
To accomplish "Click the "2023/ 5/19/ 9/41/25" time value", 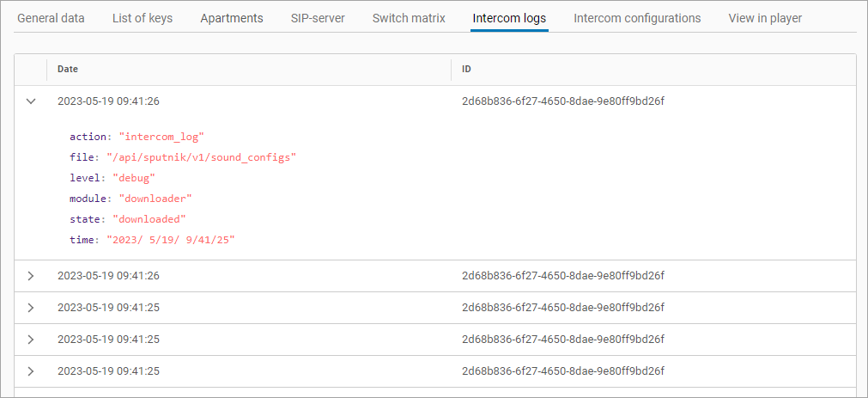I will [171, 240].
